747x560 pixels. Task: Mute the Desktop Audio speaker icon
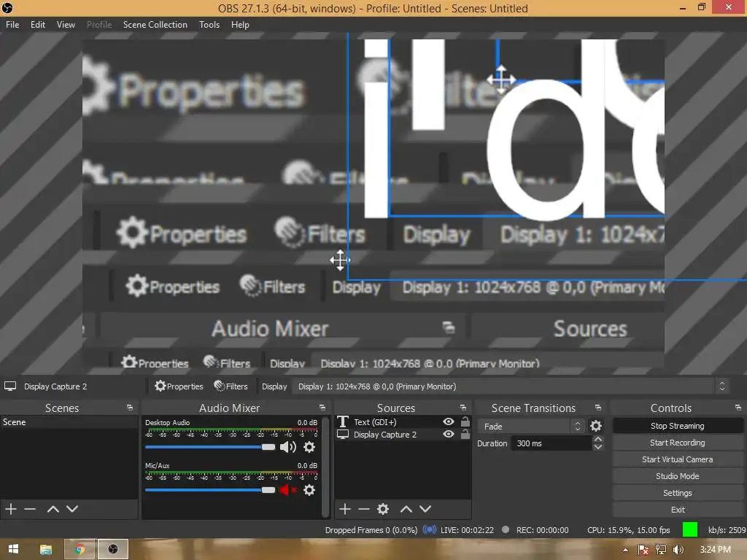pos(287,447)
